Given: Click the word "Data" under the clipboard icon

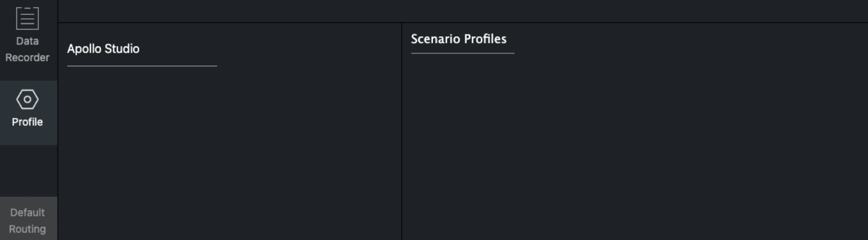Looking at the screenshot, I should (27, 41).
